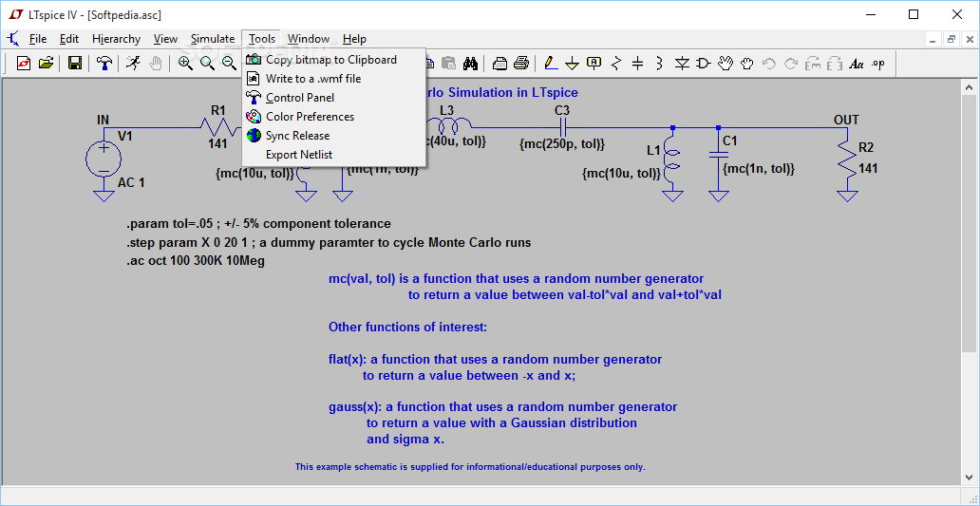Select the R1 resistor symbol
Viewport: 980px width, 506px height.
pos(218,127)
